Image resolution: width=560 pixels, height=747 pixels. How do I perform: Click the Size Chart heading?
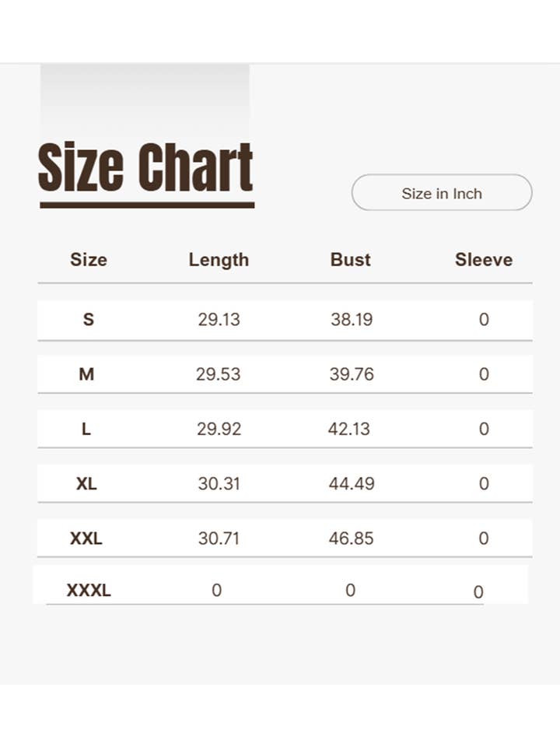(146, 167)
